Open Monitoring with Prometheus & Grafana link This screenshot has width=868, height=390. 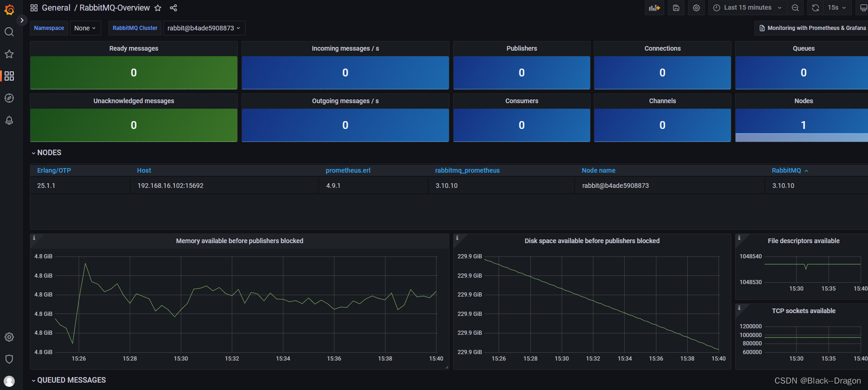812,28
